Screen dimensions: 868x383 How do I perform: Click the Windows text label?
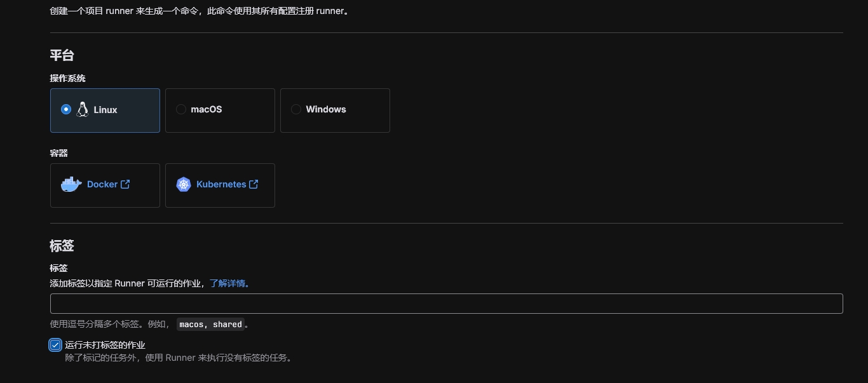[326, 109]
